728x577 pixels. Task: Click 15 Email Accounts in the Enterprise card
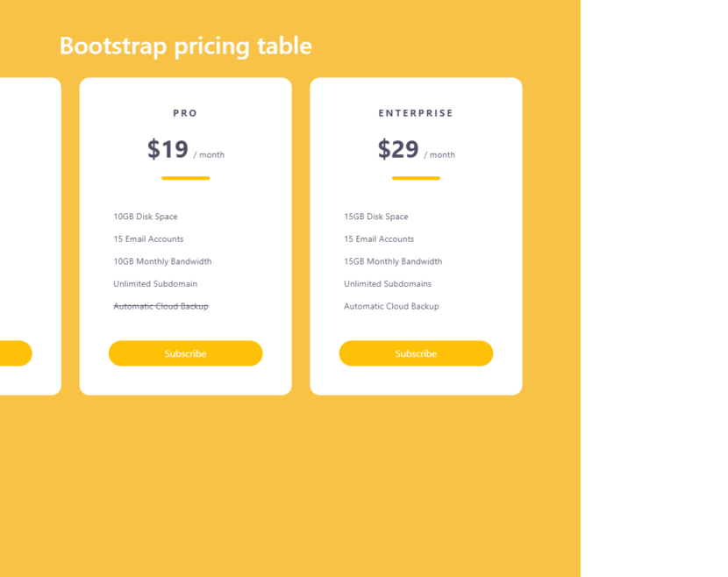[379, 239]
